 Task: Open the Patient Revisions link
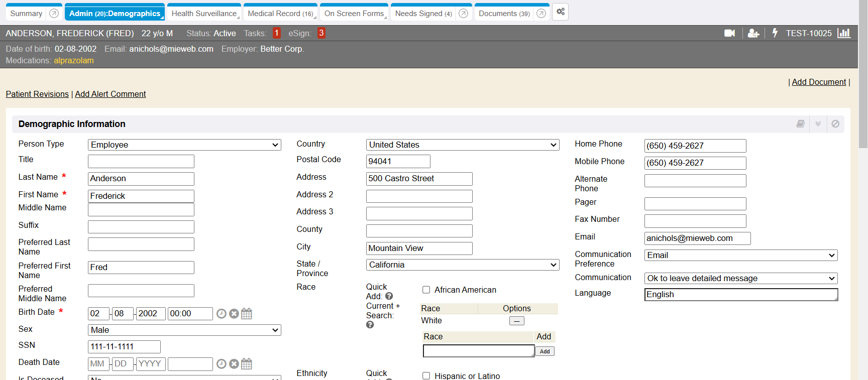[x=37, y=94]
